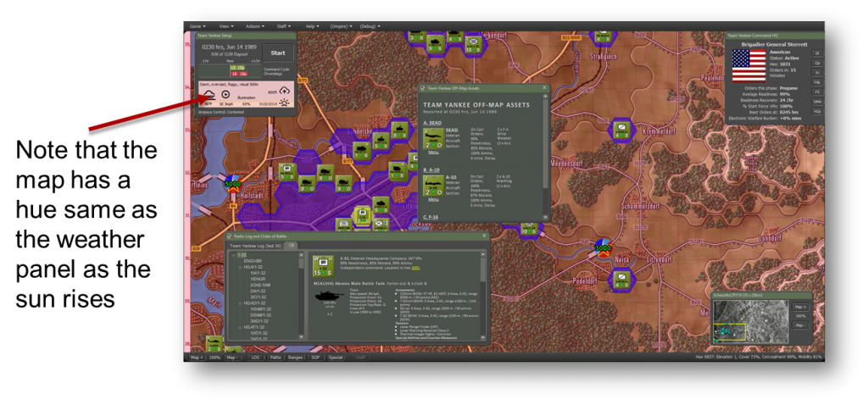Select ENGV-BR in the order of battle tree

click(x=253, y=261)
